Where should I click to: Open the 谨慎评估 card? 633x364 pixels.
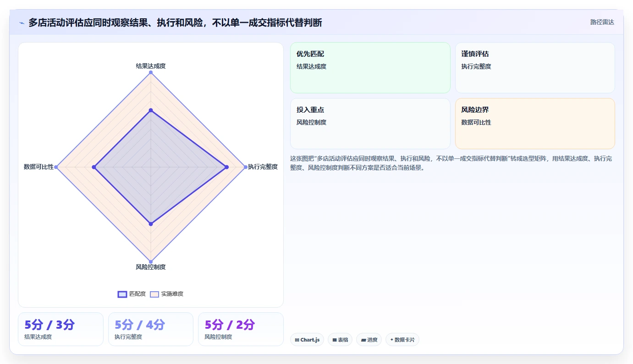coord(535,68)
